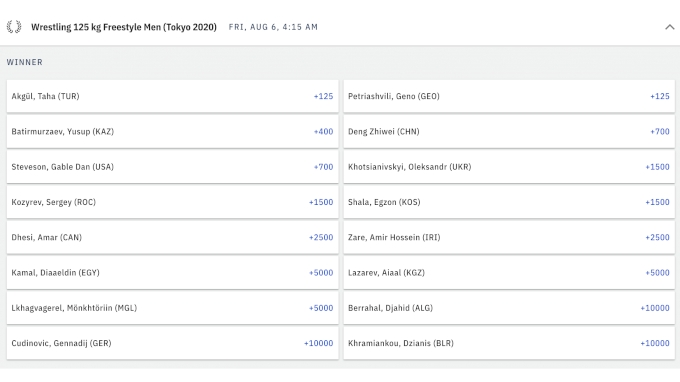Choose Shala, Egzon (KOS) odds
680x382 pixels.
[x=509, y=202]
